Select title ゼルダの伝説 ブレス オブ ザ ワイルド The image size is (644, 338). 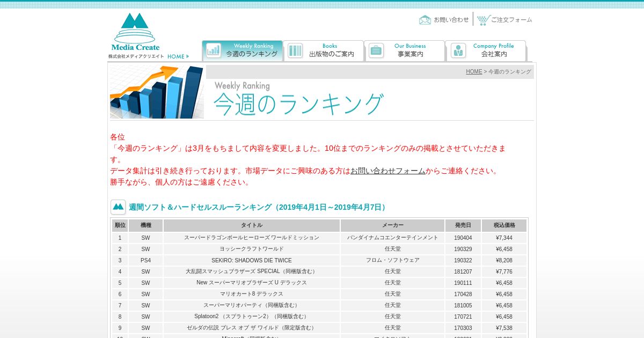point(252,328)
